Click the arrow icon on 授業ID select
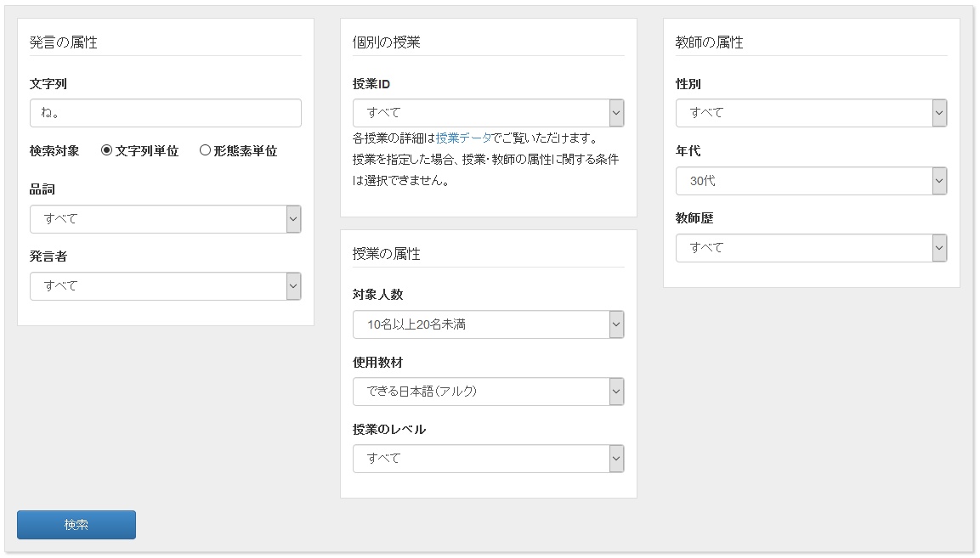The width and height of the screenshot is (980, 558). tap(616, 113)
